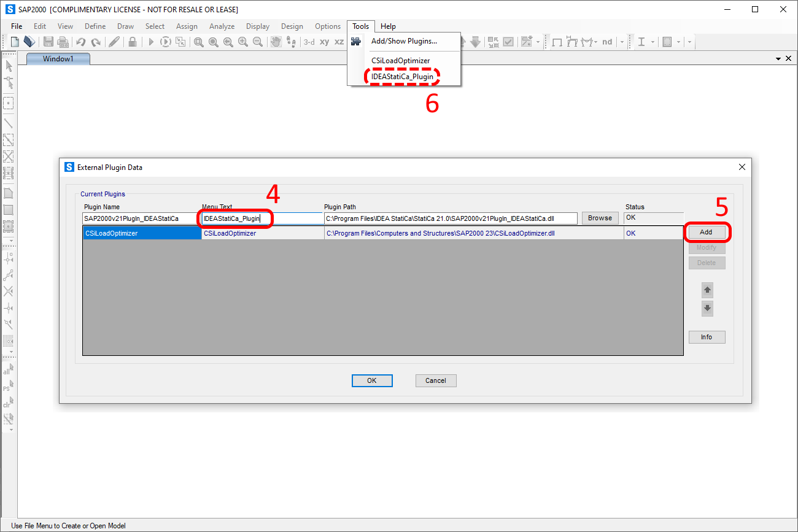
Task: Click the CSiLoadOptimizer.dll plugin path cell
Action: (x=474, y=233)
